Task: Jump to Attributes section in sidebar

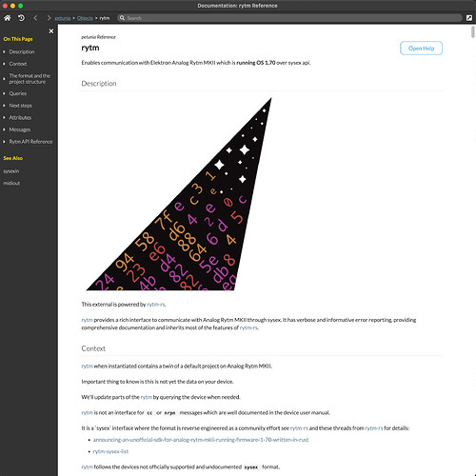Action: (20, 118)
